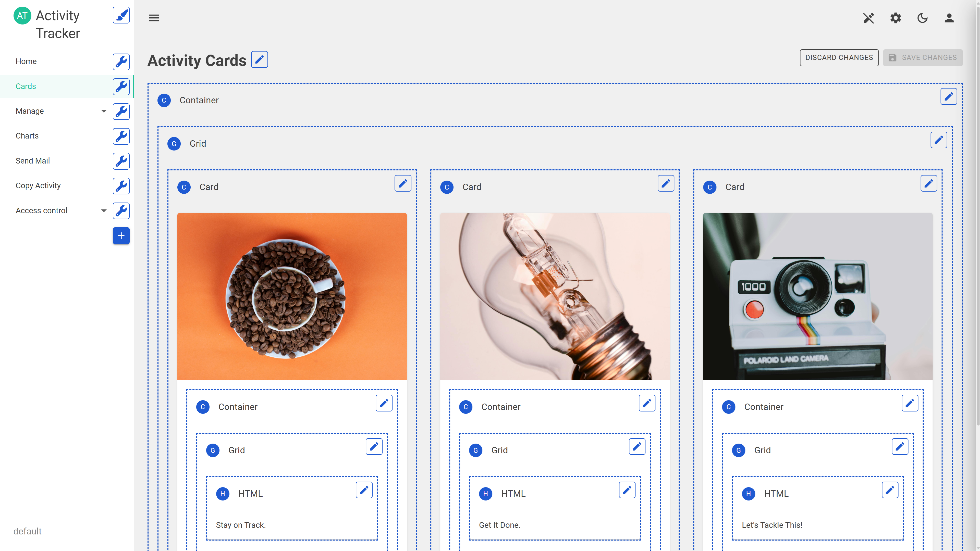Screen dimensions: 980x551
Task: Click the brush icon beside Activity Tracker
Action: [x=121, y=15]
